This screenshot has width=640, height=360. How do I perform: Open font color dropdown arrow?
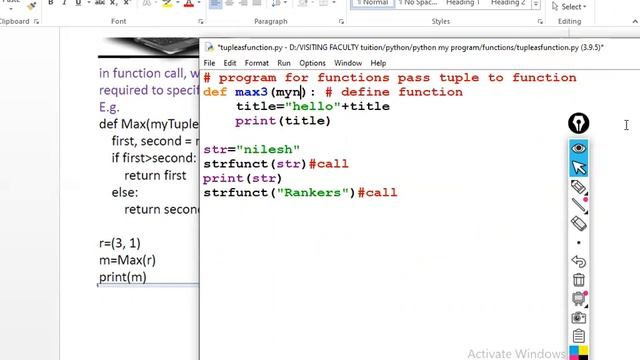[199, 3]
